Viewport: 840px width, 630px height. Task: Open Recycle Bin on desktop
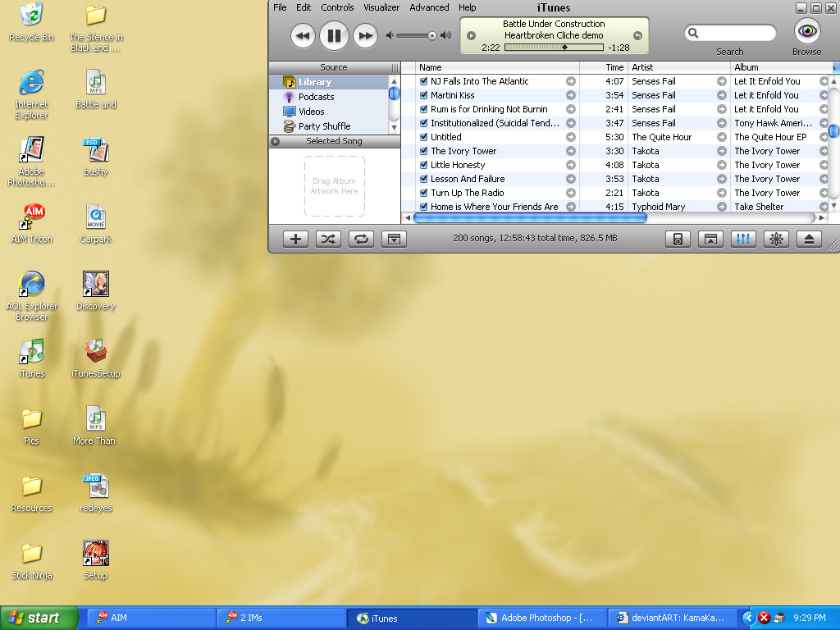tap(32, 21)
